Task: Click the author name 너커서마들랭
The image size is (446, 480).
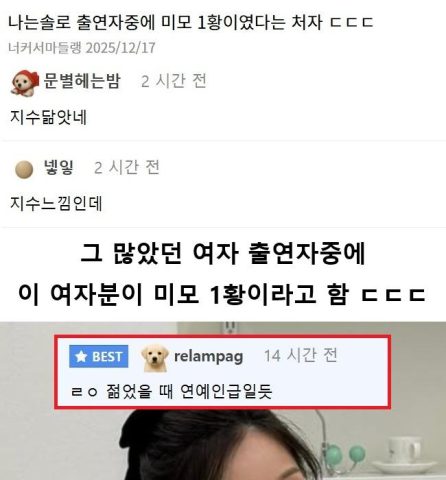Action: (45, 48)
